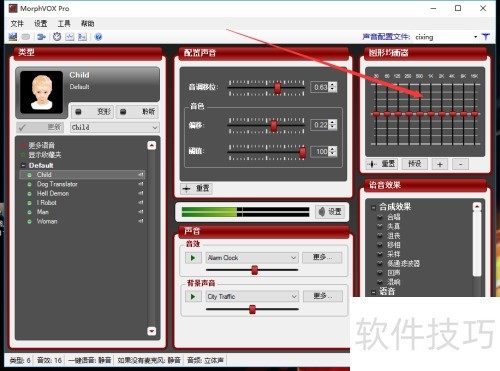Open the Child voice dropdown
This screenshot has height=371, width=500.
[x=115, y=127]
